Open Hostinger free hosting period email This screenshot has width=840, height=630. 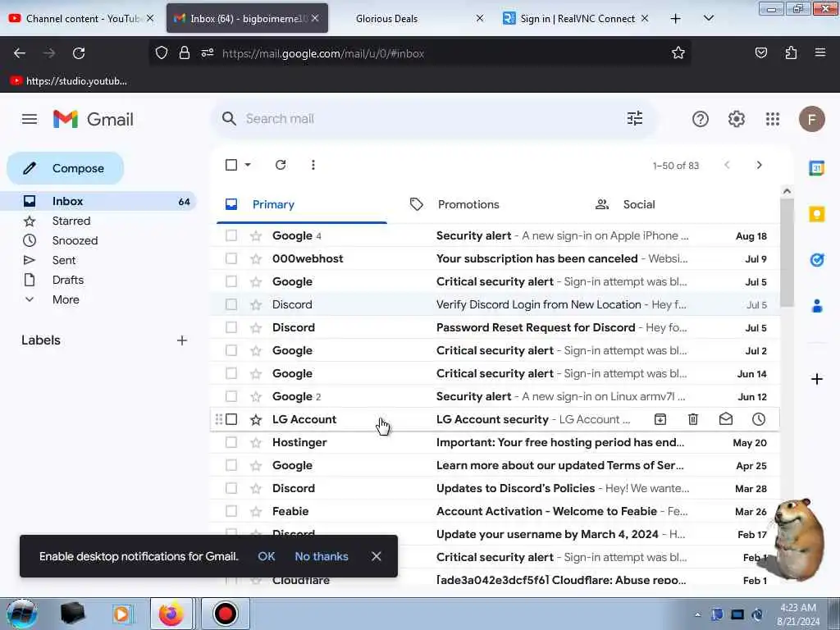(494, 442)
